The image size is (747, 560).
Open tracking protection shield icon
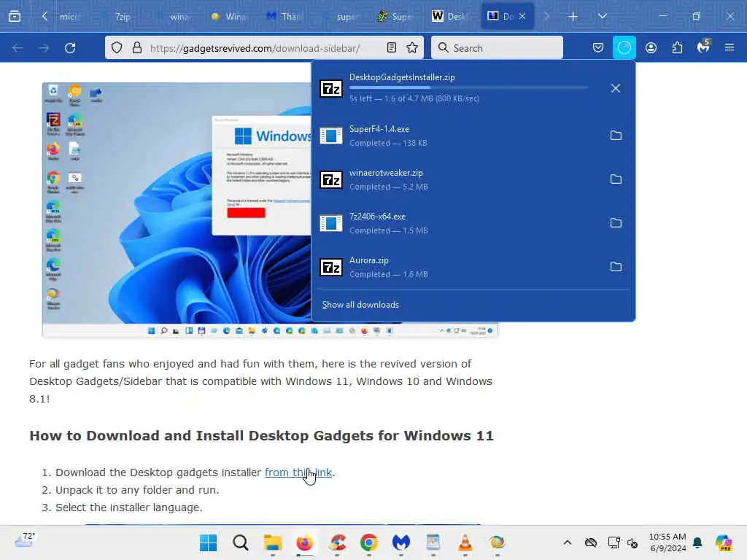coord(117,47)
